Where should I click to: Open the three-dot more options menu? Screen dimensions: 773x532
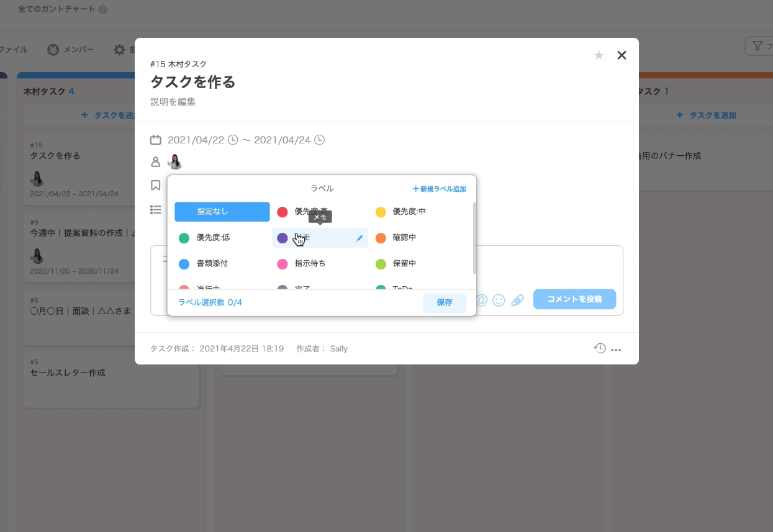click(616, 349)
